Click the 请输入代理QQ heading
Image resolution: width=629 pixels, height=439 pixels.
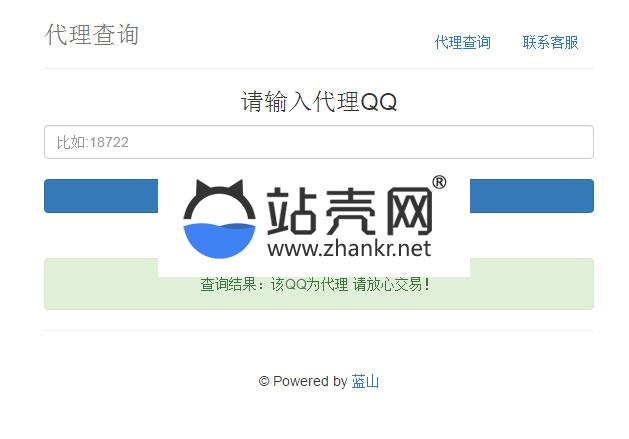(x=319, y=101)
